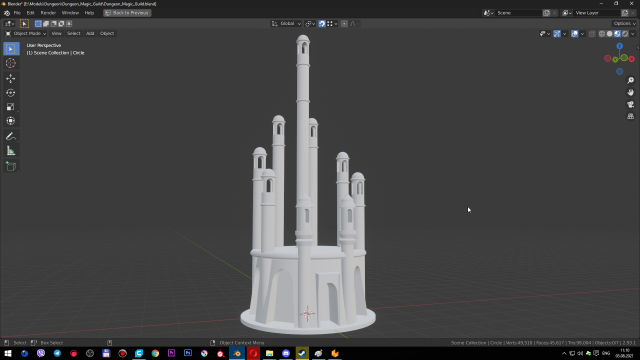Open the Options dropdown

click(624, 24)
